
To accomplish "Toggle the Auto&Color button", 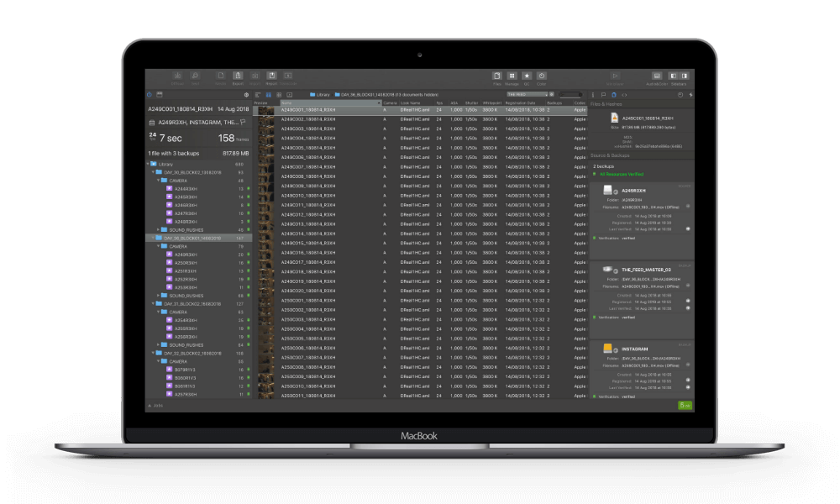I will (657, 76).
